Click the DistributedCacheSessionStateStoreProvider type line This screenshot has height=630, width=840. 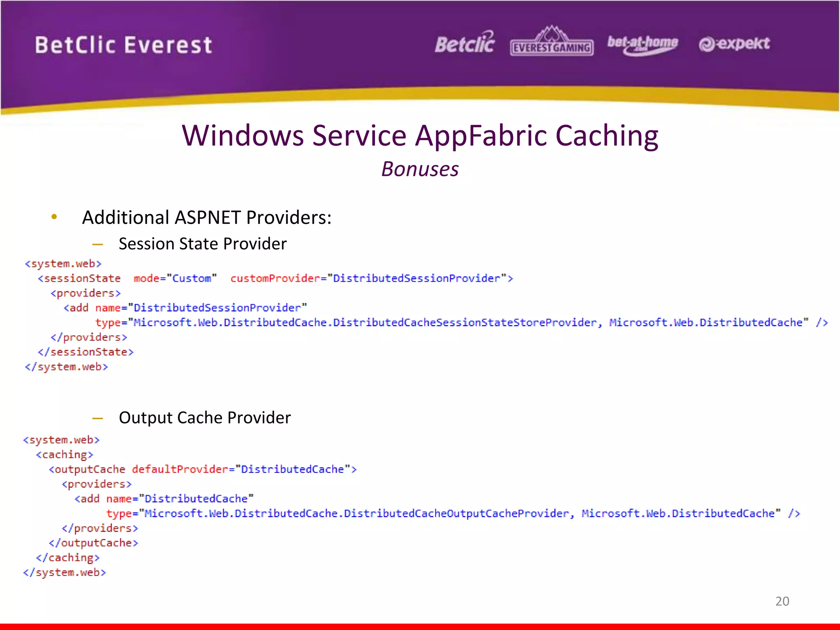tap(461, 323)
